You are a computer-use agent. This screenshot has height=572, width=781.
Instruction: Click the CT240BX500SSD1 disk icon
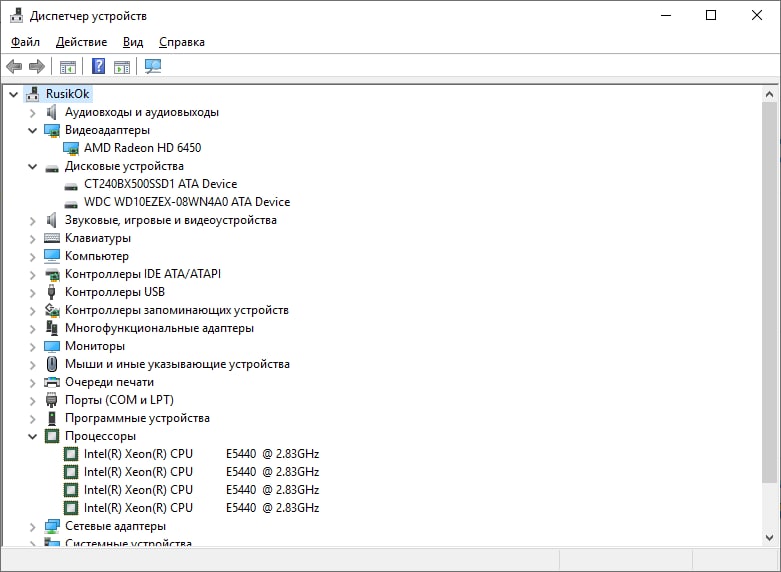point(71,186)
